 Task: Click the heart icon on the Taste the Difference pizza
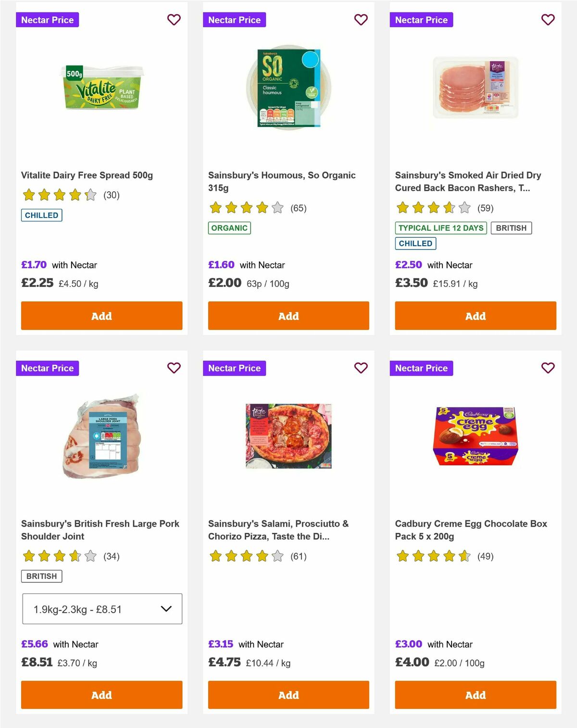click(361, 368)
